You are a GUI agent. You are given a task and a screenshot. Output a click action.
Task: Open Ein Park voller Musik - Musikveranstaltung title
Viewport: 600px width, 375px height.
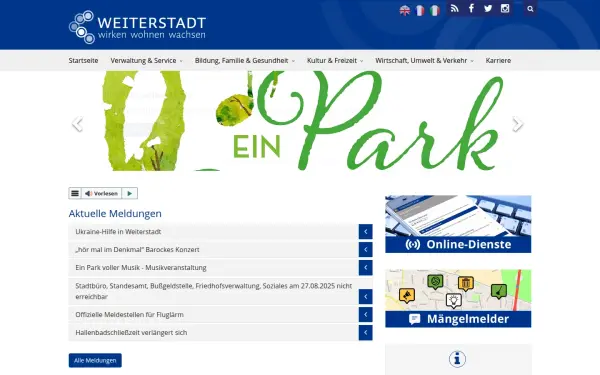[141, 267]
